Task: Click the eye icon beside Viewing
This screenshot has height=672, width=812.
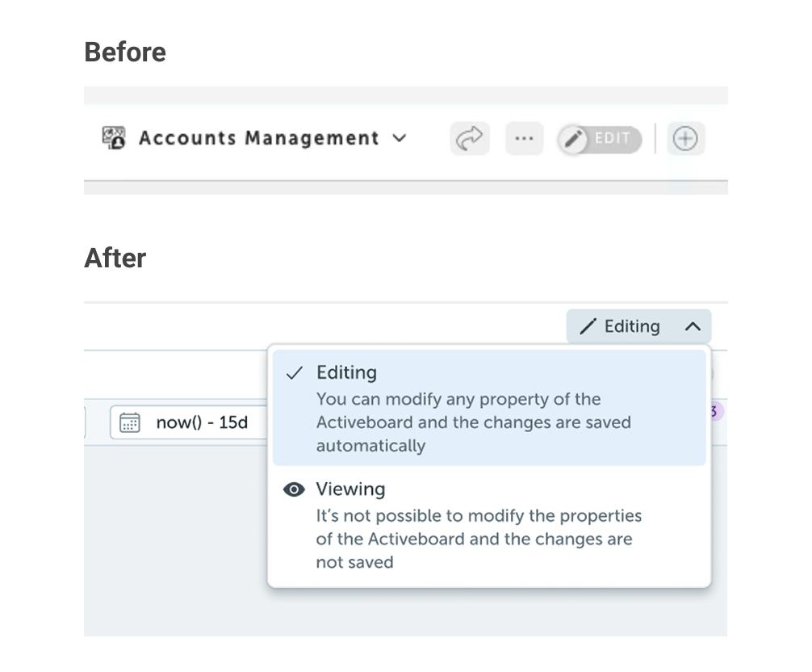Action: tap(295, 489)
